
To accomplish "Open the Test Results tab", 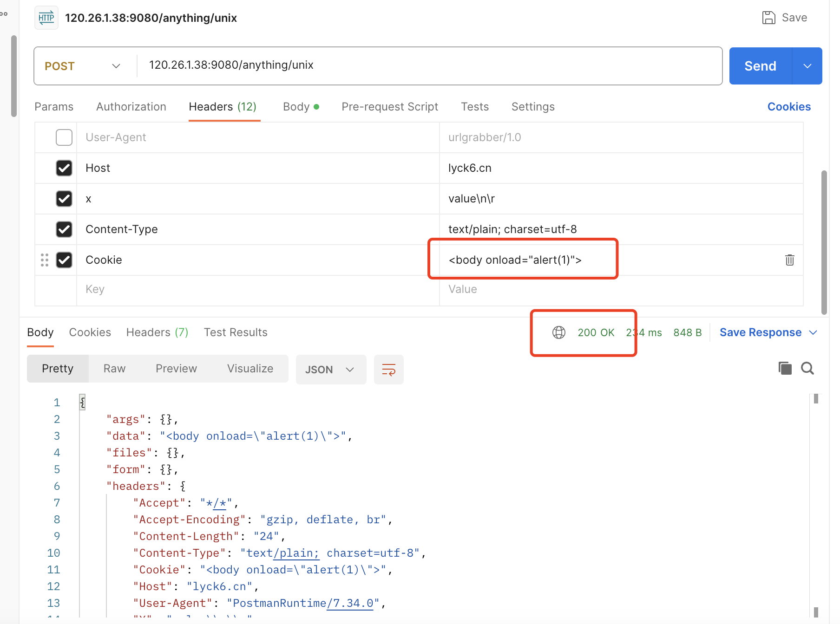I will tap(236, 332).
